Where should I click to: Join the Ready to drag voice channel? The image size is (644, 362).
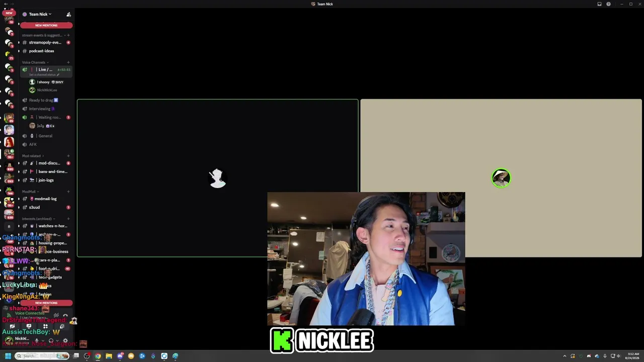(45, 100)
